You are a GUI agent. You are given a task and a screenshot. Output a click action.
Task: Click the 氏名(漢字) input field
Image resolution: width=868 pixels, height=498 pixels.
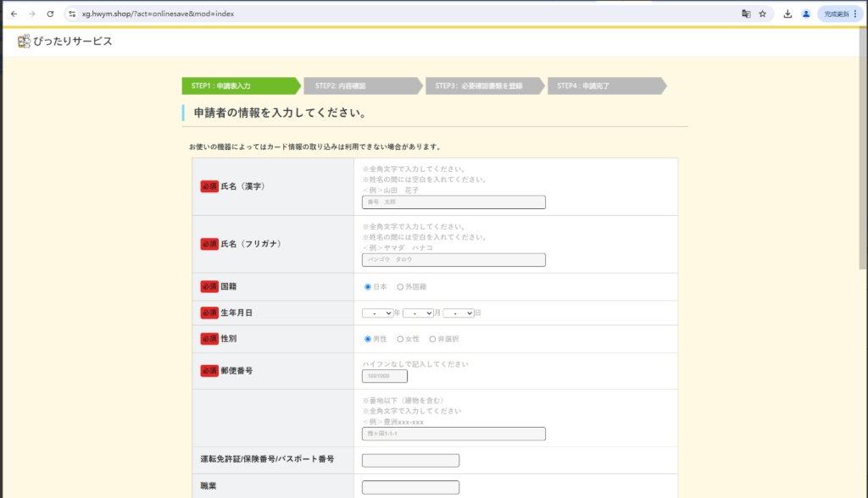click(453, 202)
